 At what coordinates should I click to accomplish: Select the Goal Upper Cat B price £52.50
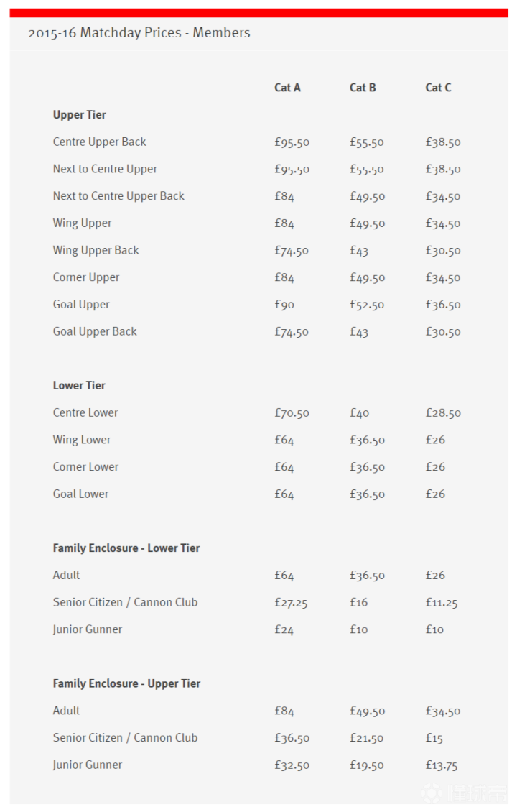pos(367,305)
